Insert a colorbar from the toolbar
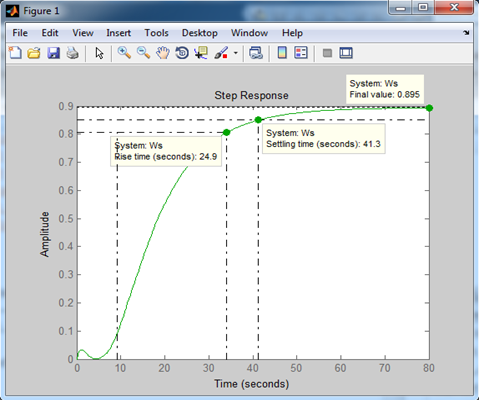This screenshot has height=400, width=479. tap(282, 53)
